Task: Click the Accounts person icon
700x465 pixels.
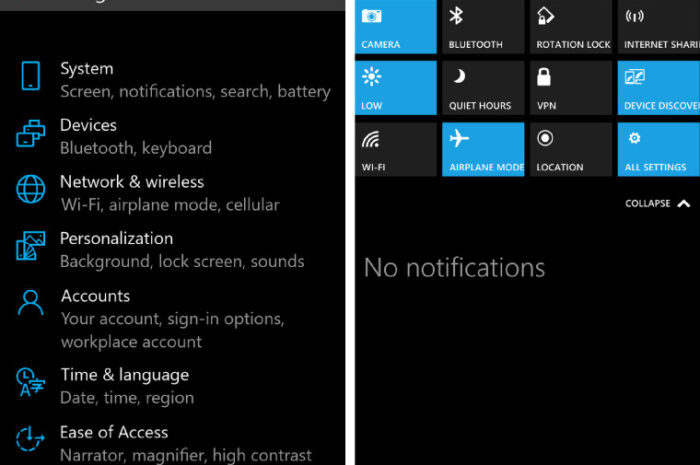Action: point(30,303)
